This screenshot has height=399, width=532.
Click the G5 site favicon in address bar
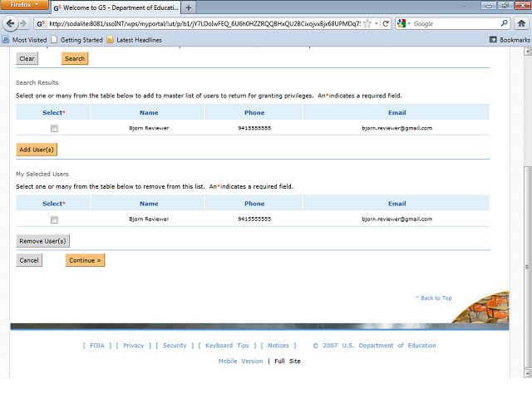pos(41,24)
